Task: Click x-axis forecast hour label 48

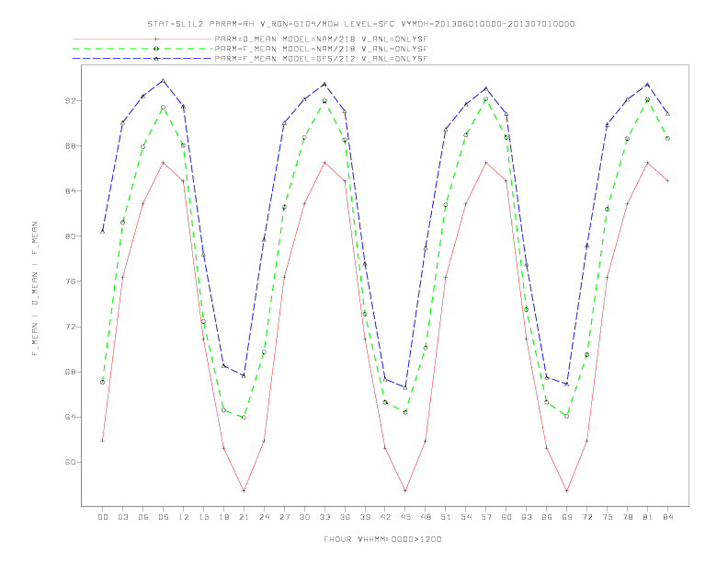Action: coord(426,517)
